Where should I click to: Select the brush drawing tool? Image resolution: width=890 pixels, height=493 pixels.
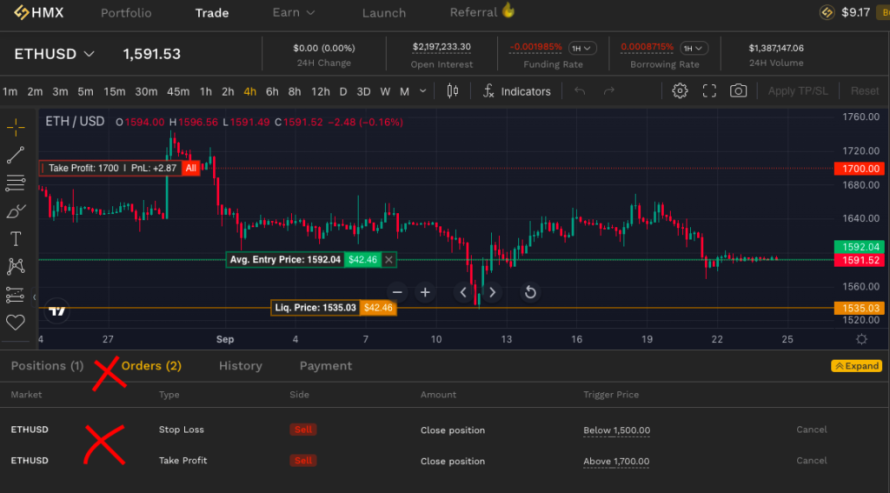point(15,211)
